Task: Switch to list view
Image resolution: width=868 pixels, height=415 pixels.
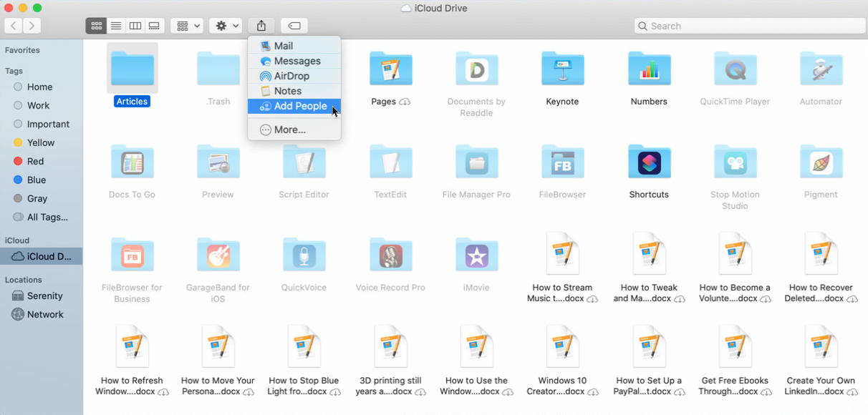Action: click(x=115, y=26)
